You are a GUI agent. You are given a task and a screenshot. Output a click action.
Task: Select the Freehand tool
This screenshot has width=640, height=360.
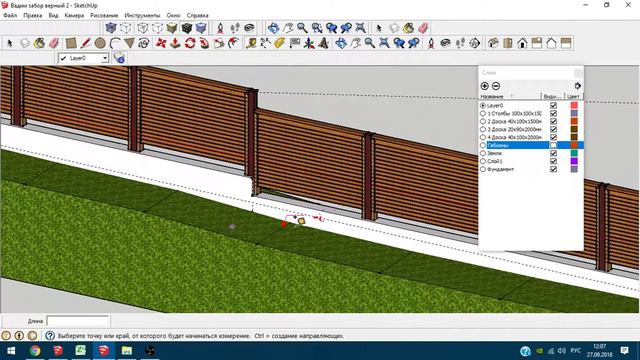(144, 43)
